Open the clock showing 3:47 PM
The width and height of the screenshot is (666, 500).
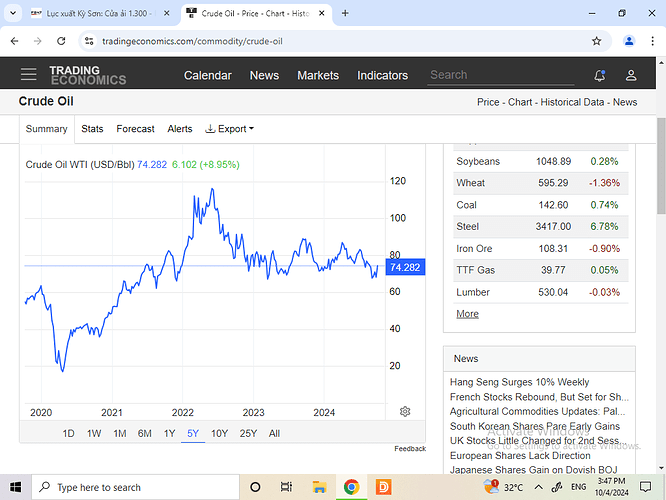click(x=611, y=487)
